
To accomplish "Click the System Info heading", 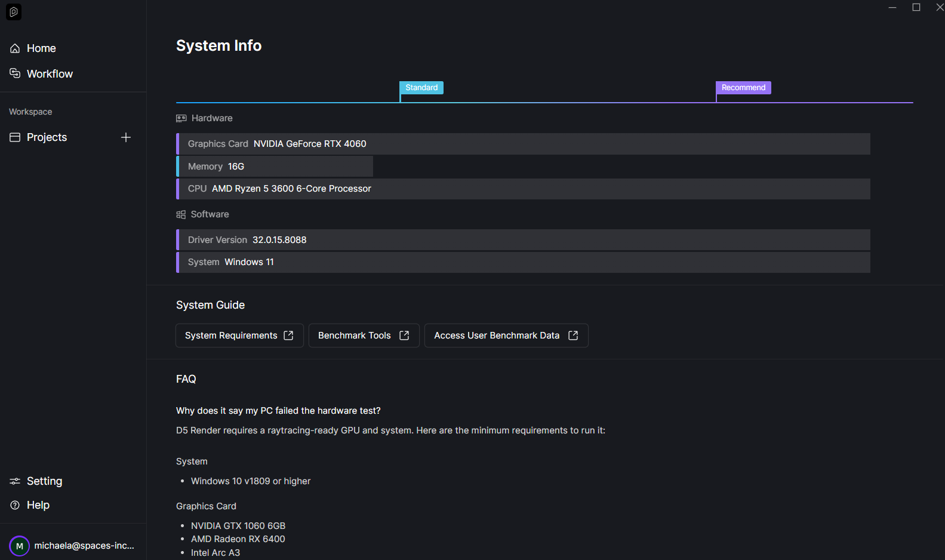I will [x=218, y=46].
